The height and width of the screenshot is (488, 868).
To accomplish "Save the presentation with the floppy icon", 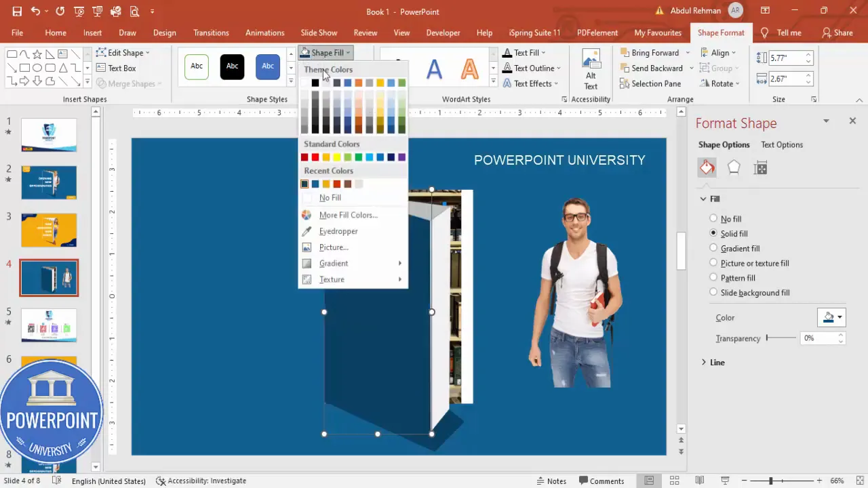I will (17, 12).
